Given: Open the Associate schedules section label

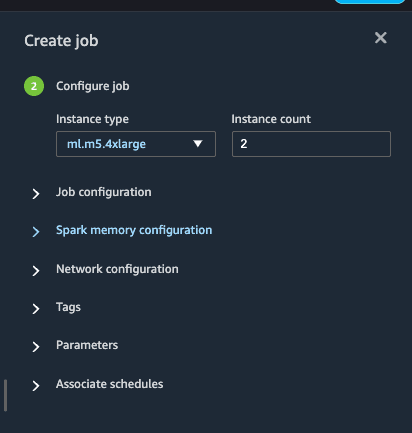Looking at the screenshot, I should click(x=110, y=384).
